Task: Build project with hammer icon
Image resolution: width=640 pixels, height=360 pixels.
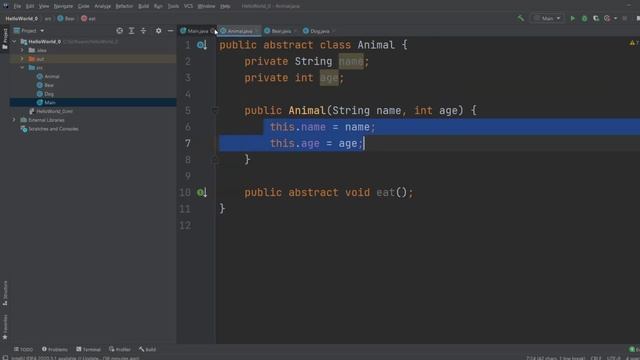Action: click(520, 18)
